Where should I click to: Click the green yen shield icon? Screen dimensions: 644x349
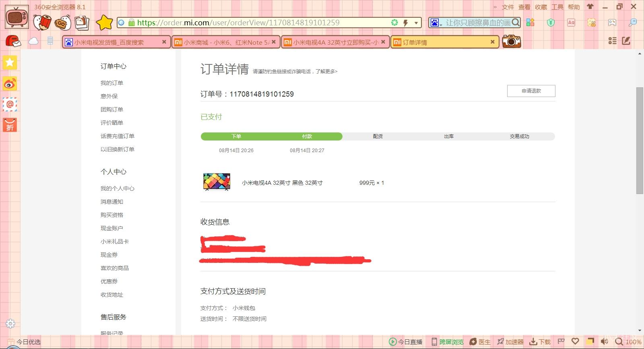(551, 23)
